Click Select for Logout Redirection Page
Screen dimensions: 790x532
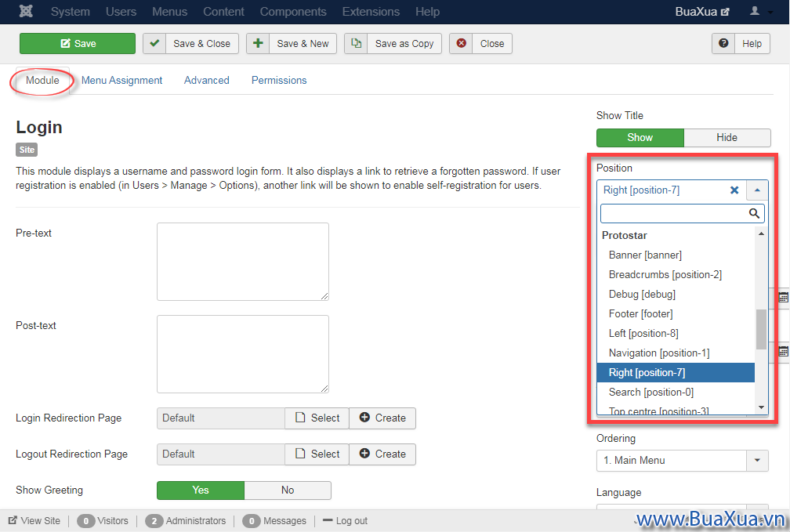coord(317,454)
